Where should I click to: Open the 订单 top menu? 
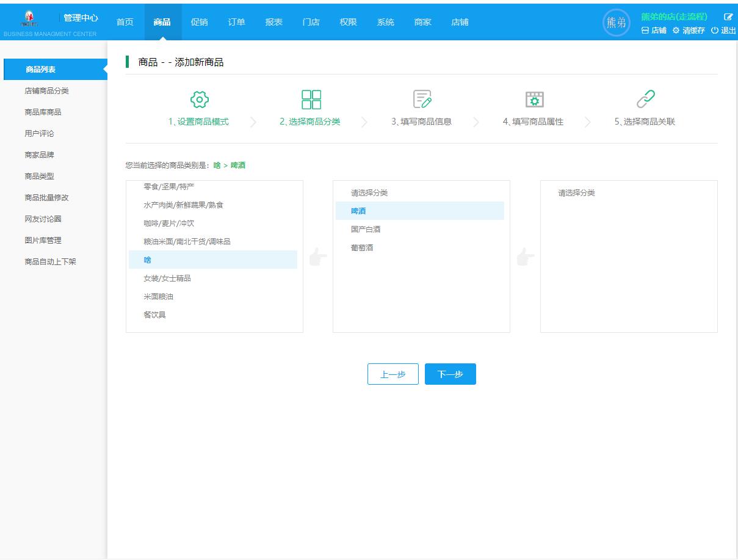pos(236,22)
